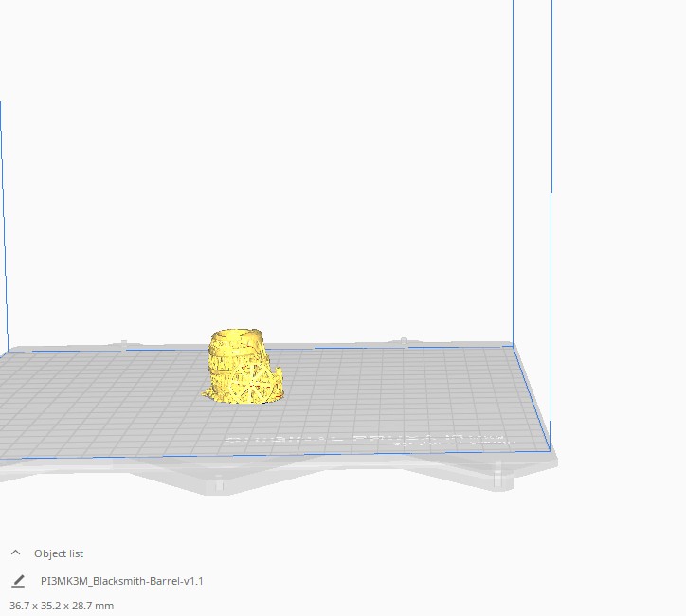Click the Object list header label
The height and width of the screenshot is (616, 686).
(x=59, y=553)
